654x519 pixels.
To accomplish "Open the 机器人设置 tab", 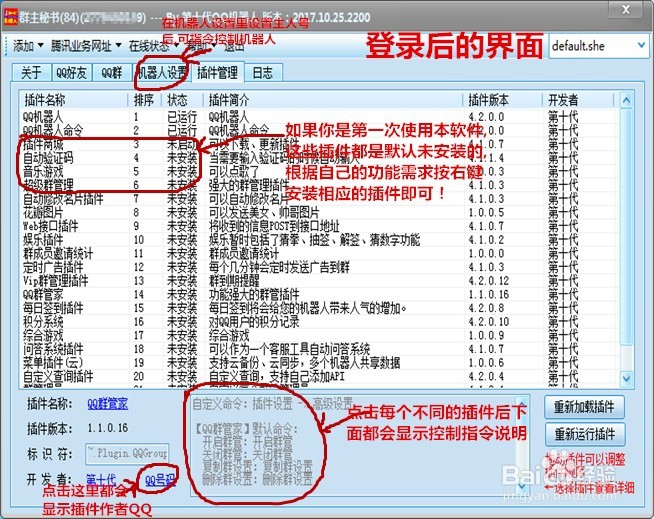I will click(x=162, y=73).
